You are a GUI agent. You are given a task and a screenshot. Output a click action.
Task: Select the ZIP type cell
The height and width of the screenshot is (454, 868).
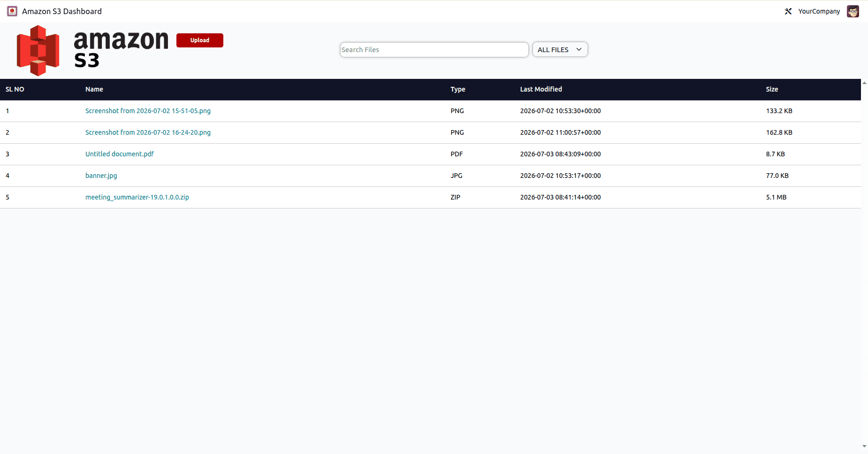pos(456,197)
